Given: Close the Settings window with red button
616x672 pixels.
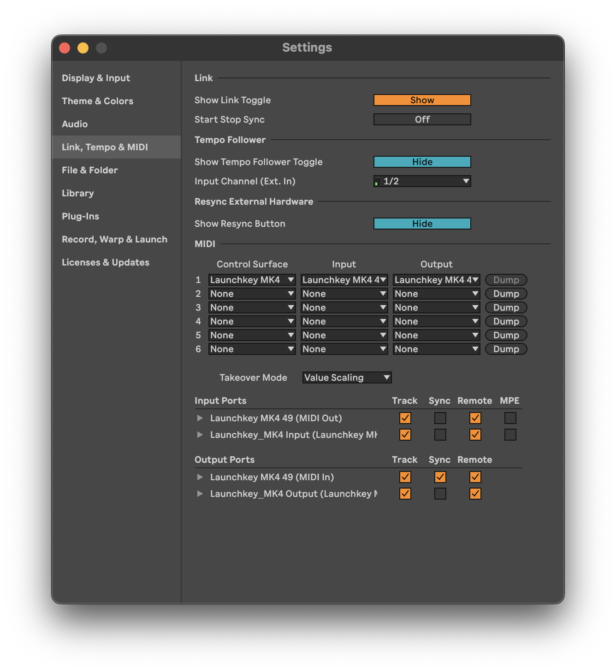Looking at the screenshot, I should (65, 48).
